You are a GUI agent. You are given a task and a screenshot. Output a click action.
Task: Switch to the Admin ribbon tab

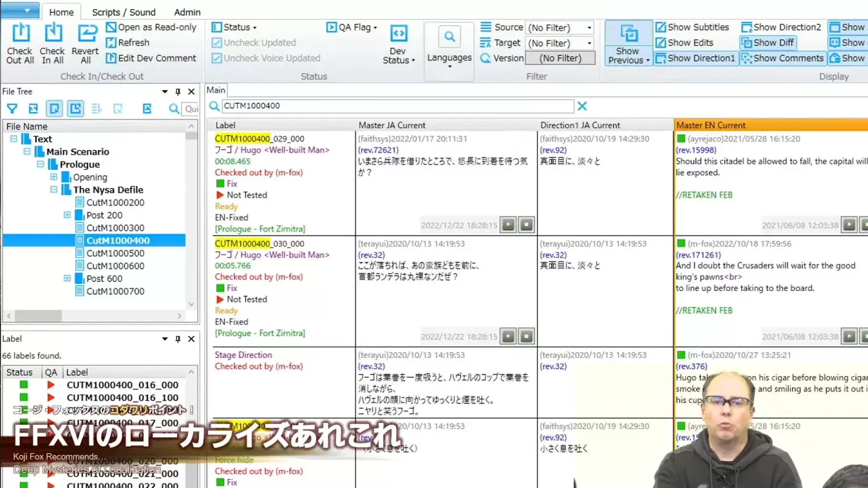pos(187,12)
